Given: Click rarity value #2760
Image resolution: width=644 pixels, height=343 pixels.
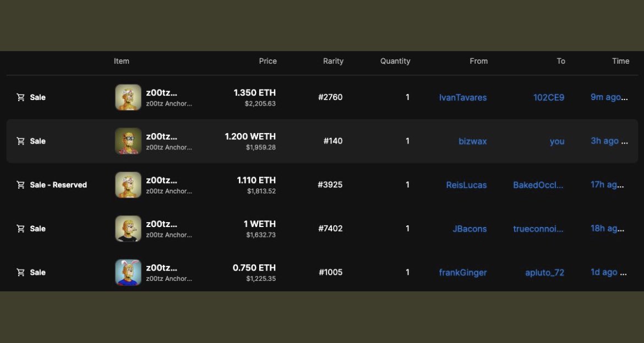Looking at the screenshot, I should 330,97.
